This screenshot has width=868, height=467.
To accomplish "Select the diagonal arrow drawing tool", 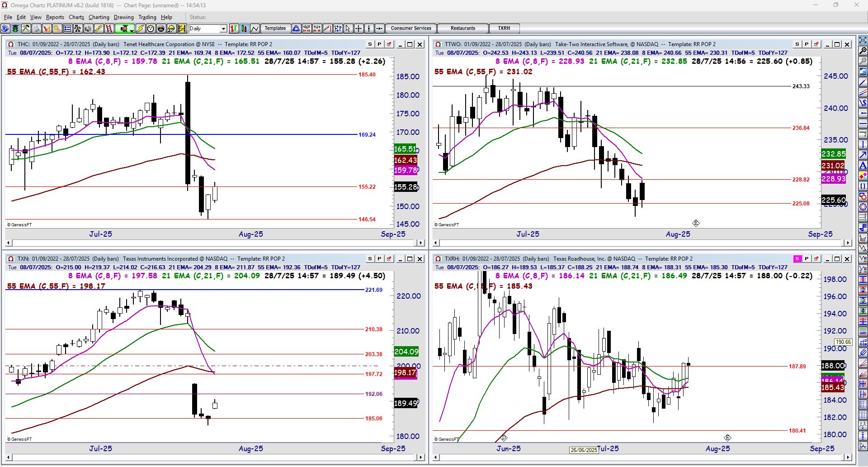I will pyautogui.click(x=863, y=155).
